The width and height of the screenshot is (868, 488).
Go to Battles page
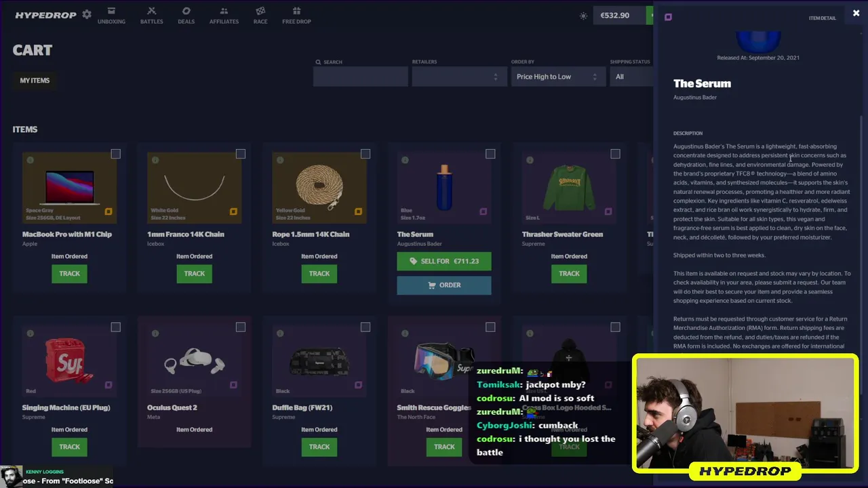click(x=151, y=16)
